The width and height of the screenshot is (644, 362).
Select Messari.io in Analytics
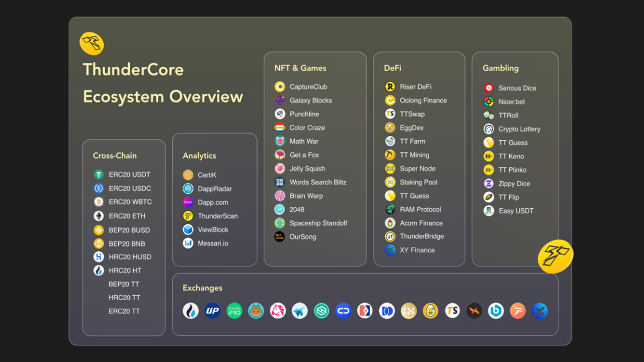click(205, 243)
